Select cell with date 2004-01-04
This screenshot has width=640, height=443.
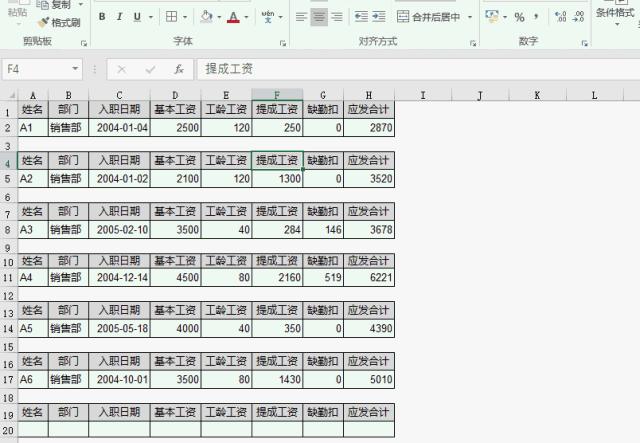(x=119, y=128)
